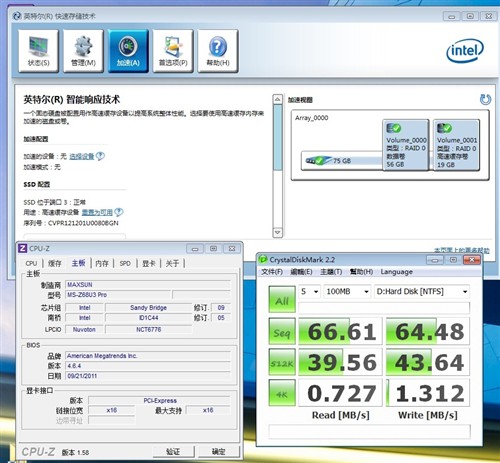500x463 pixels.
Task: Switch to the 关于 about tab in CPU-Z
Action: coord(172,263)
